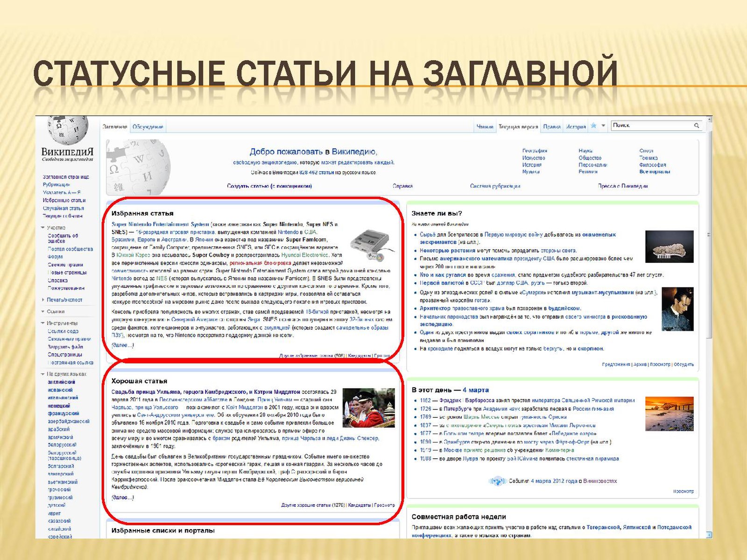
Task: Open Рубрикация sidebar link
Action: pos(56,185)
